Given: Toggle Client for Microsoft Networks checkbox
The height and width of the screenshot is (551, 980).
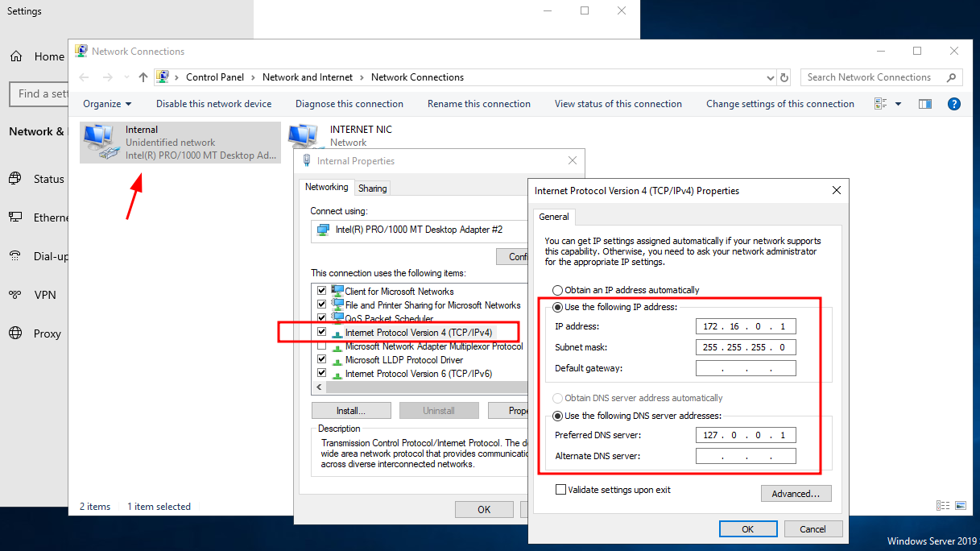Looking at the screenshot, I should point(322,291).
